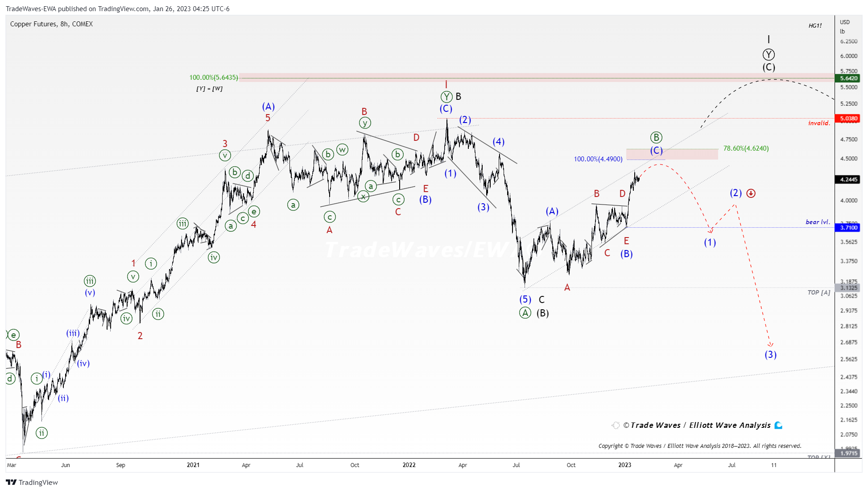Screen dimensions: 868x492
Task: Click the '[Y] = [W]' annotation
Action: [x=210, y=89]
